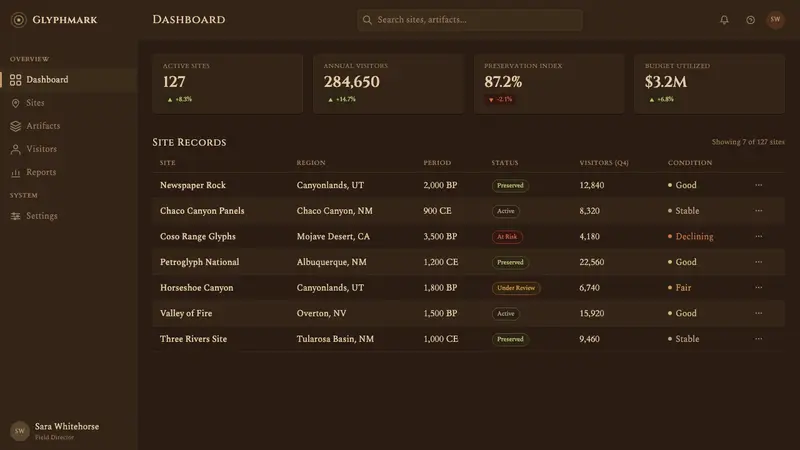Click the Dashboard grid icon
Image resolution: width=800 pixels, height=450 pixels.
coord(15,80)
